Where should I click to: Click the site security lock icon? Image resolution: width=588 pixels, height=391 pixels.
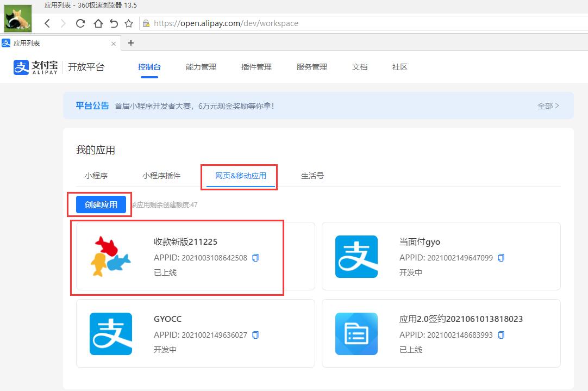click(x=146, y=23)
